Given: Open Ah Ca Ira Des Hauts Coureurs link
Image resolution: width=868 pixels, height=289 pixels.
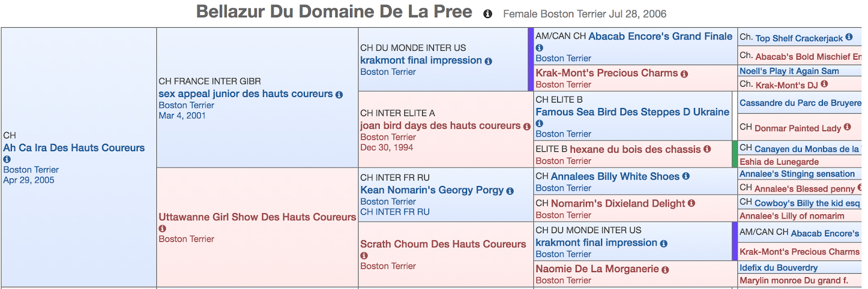Looking at the screenshot, I should (74, 147).
